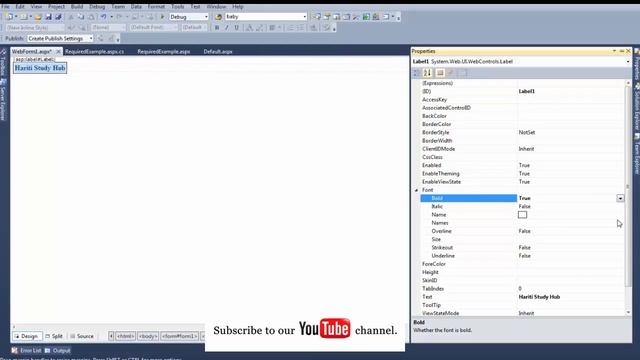Open the Format menu
Image resolution: width=640 pixels, height=360 pixels.
click(156, 7)
